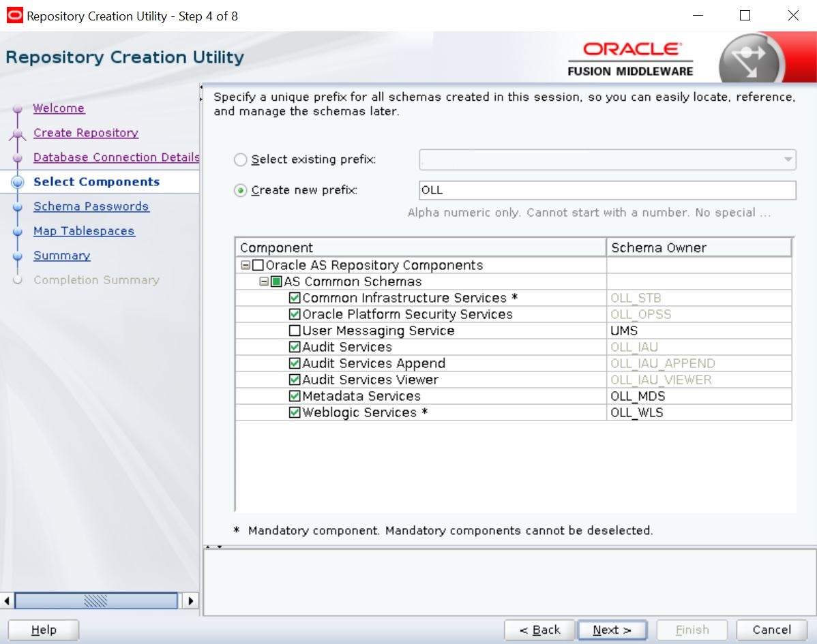817x644 pixels.
Task: Collapse the AS Common Schemas node
Action: 264,281
